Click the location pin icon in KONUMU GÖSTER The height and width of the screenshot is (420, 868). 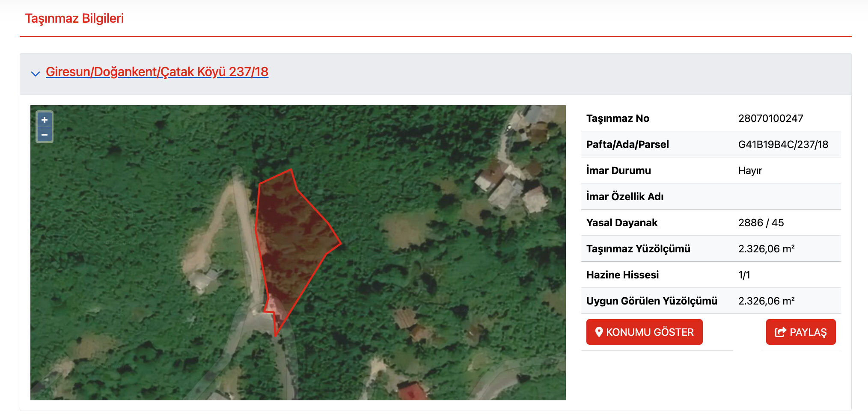pyautogui.click(x=599, y=332)
